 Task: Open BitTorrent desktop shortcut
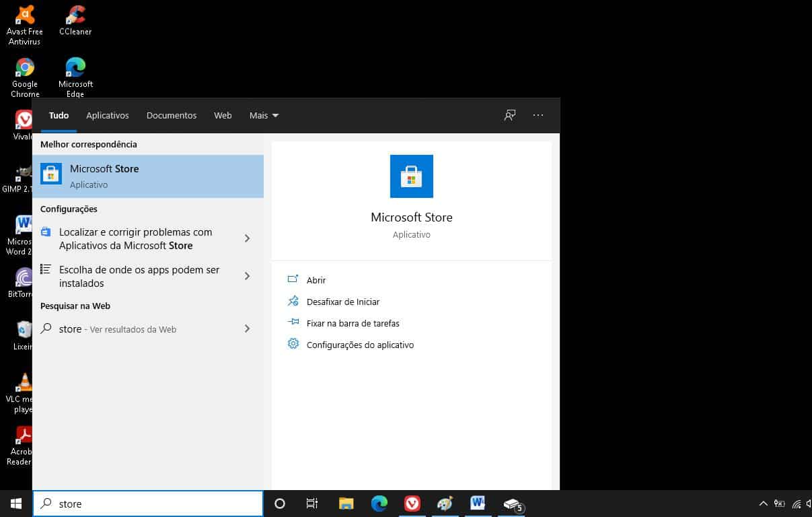(20, 283)
